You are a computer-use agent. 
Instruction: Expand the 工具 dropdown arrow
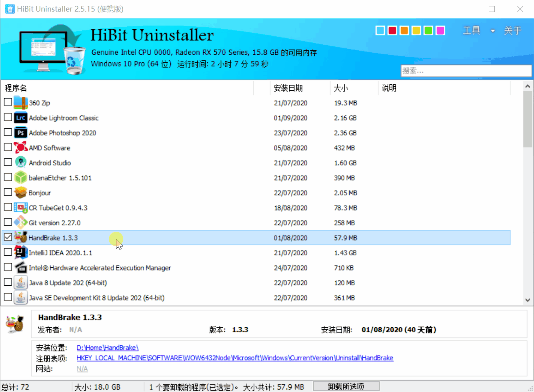point(492,30)
